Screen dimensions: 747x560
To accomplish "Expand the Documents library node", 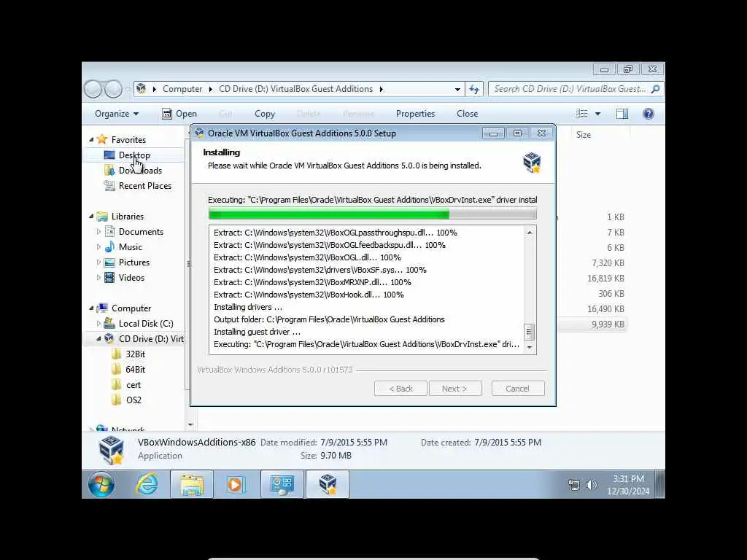I will 98,232.
